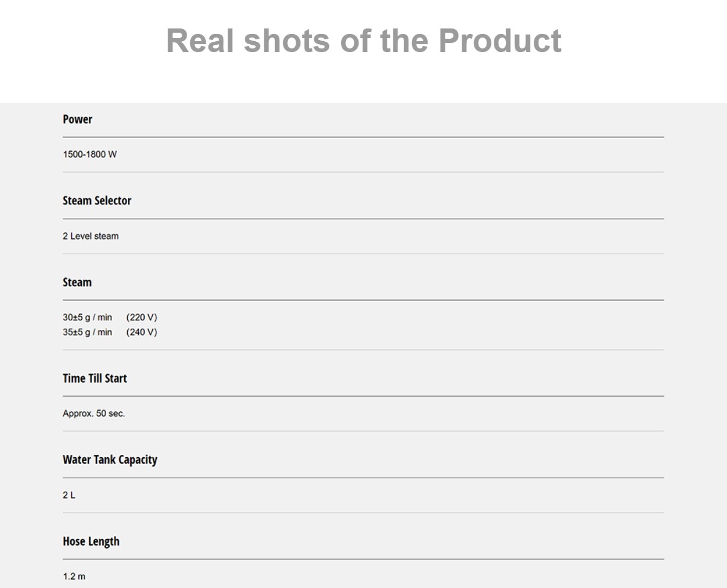
Task: Click the word 'Product' in the title
Action: [x=500, y=41]
